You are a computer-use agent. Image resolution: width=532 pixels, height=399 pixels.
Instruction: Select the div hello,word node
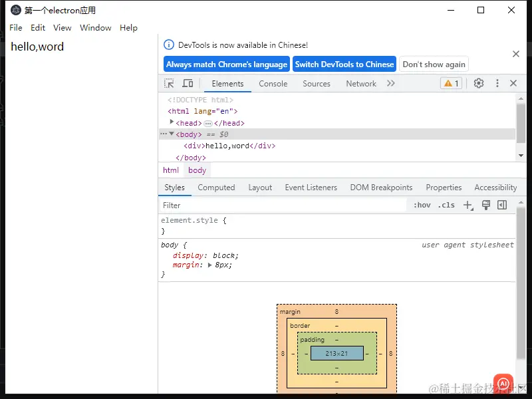point(229,146)
